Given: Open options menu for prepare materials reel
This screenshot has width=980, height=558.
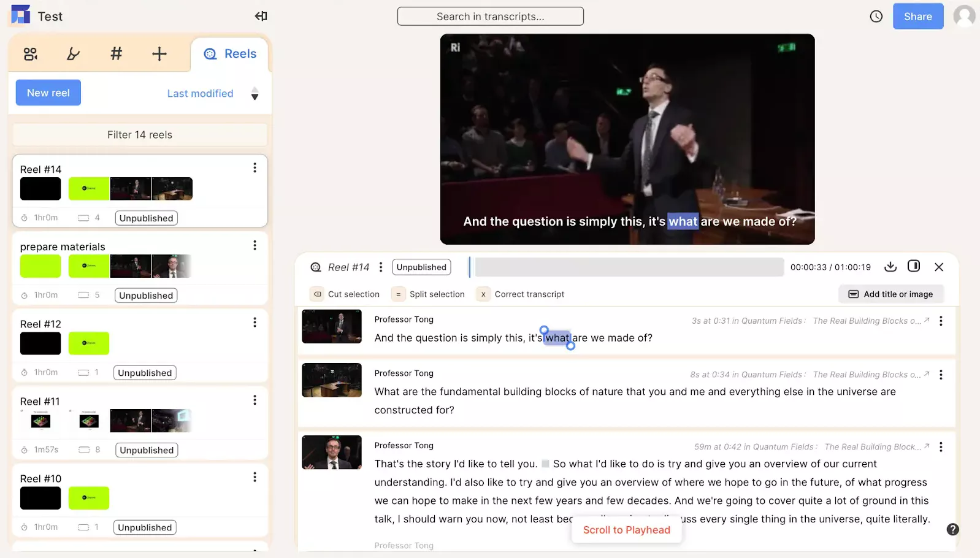Looking at the screenshot, I should [255, 245].
